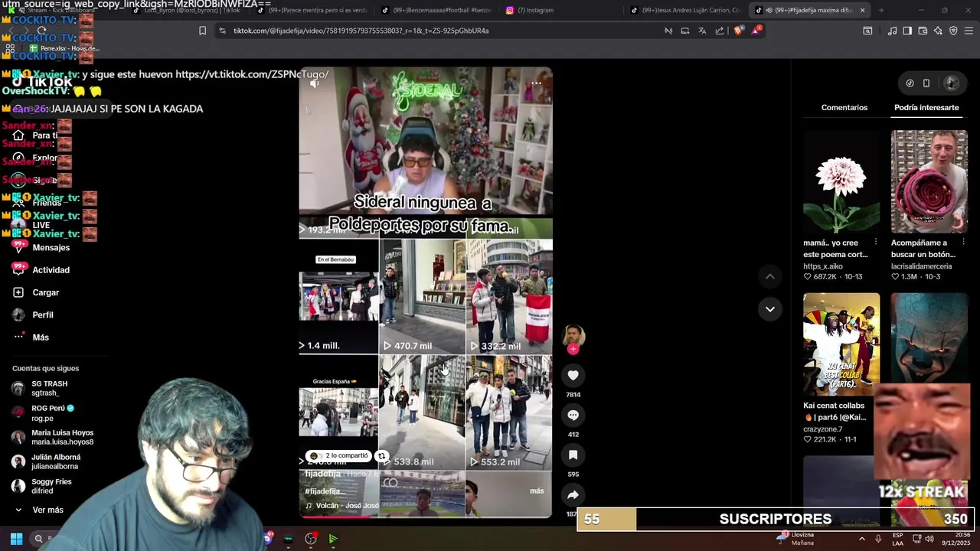
Task: Expand the video caption with 'más'
Action: (536, 491)
